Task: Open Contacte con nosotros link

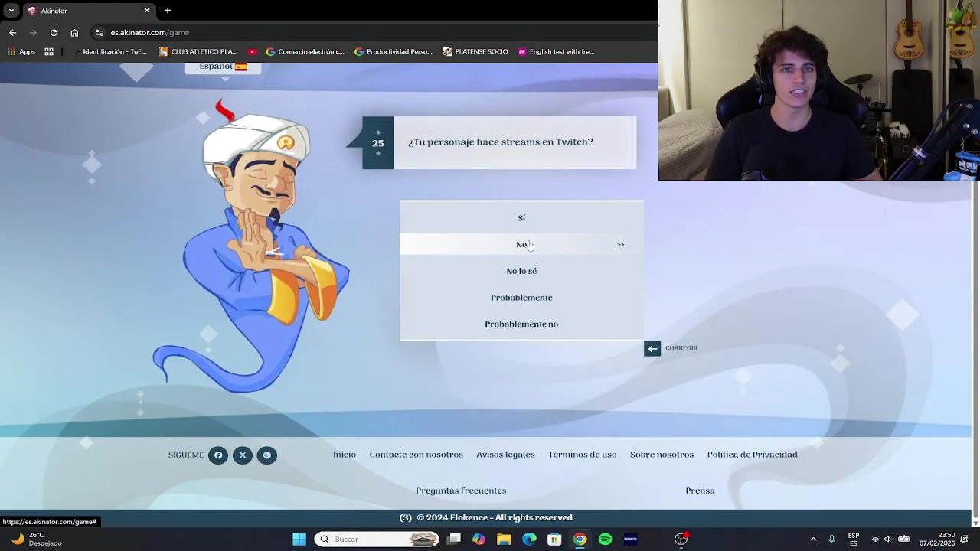Action: 416,455
